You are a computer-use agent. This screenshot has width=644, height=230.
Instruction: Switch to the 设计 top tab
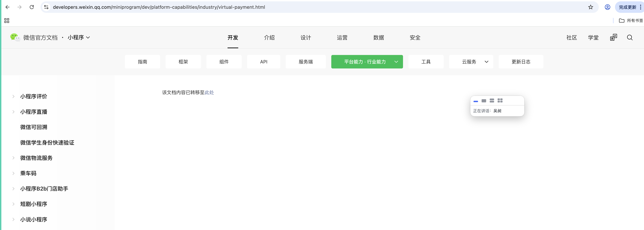tap(305, 37)
